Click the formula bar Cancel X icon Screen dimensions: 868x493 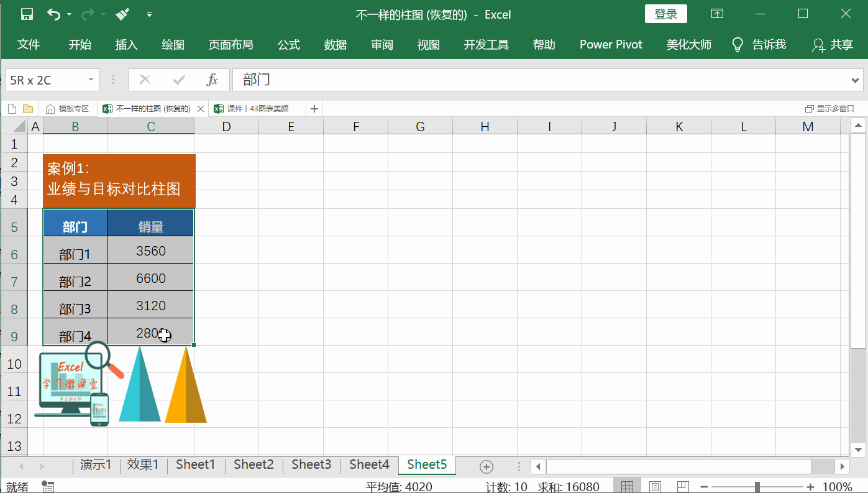[x=145, y=80]
